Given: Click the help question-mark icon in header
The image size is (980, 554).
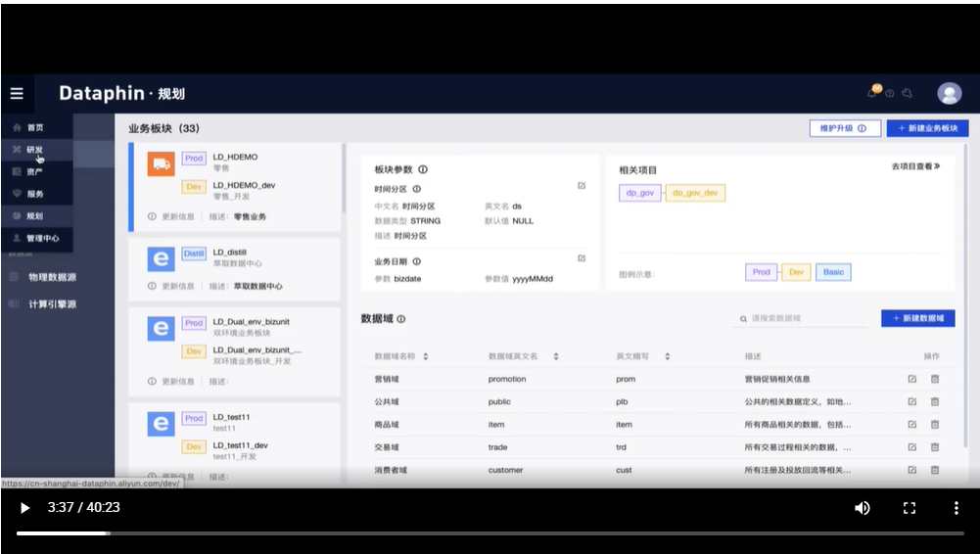Looking at the screenshot, I should [889, 93].
